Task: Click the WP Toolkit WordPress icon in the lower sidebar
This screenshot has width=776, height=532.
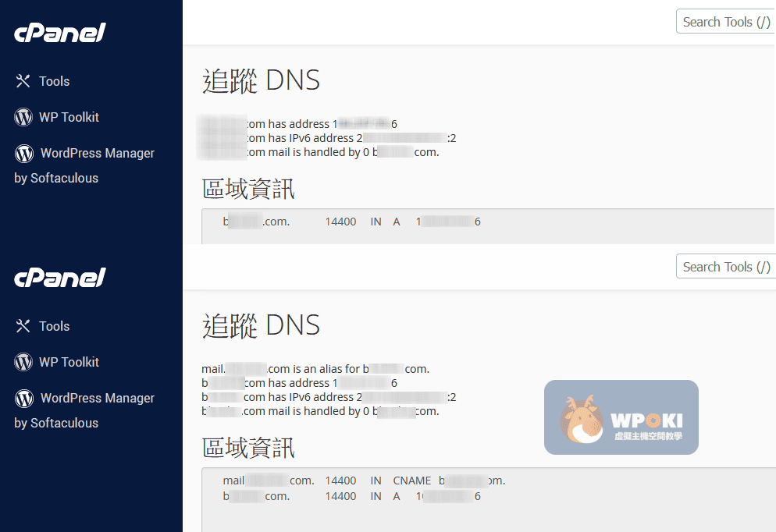Action: 23,362
